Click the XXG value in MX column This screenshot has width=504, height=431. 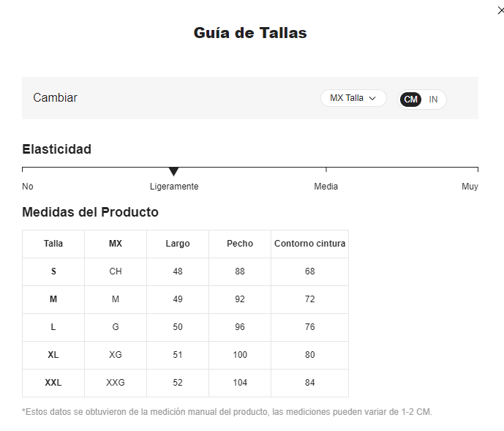coord(116,383)
